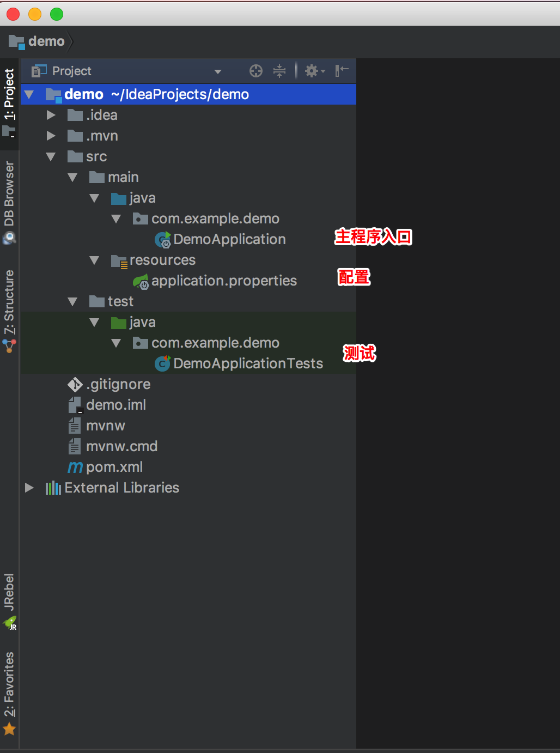Screen dimensions: 560x753
Task: Click the demo breadcrumb in navigation bar
Action: (x=46, y=41)
